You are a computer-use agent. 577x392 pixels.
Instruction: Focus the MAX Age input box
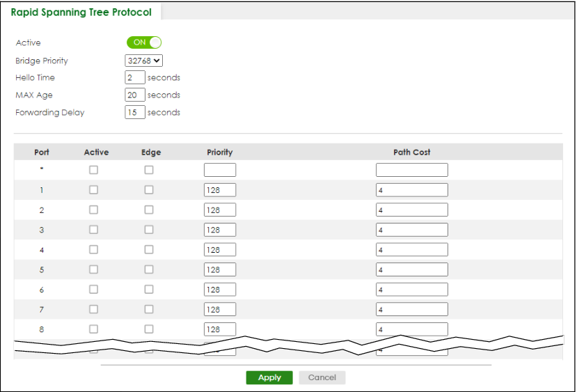coord(135,95)
